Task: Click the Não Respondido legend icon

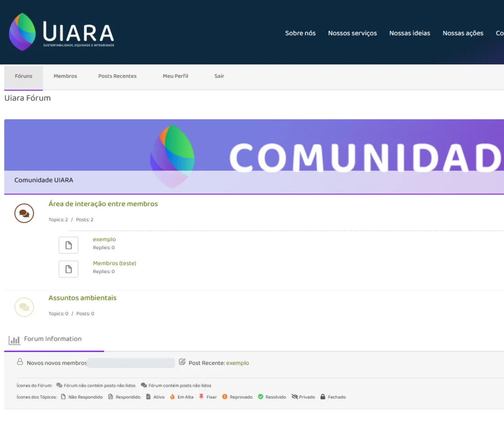Action: tap(63, 397)
